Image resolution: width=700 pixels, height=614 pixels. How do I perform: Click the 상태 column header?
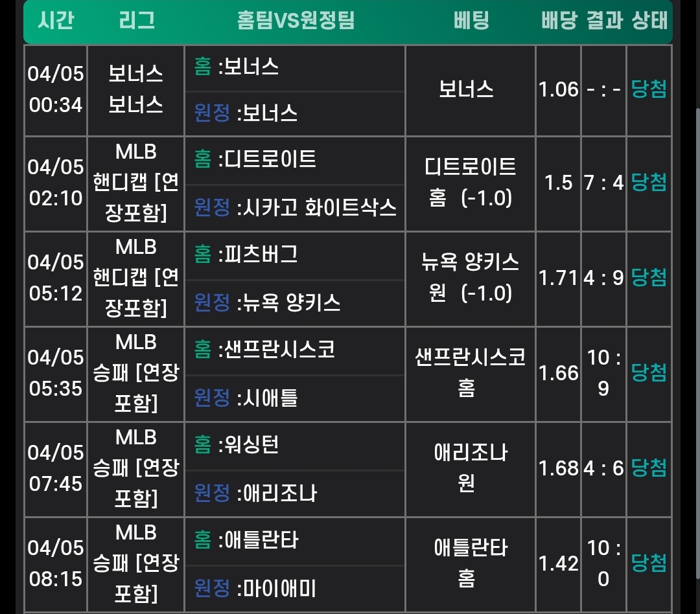click(649, 21)
